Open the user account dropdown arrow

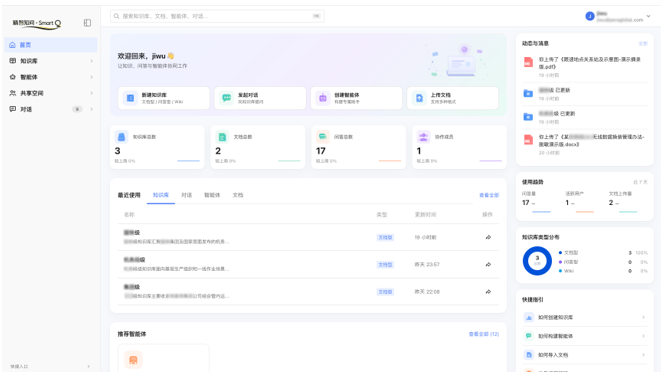point(648,16)
